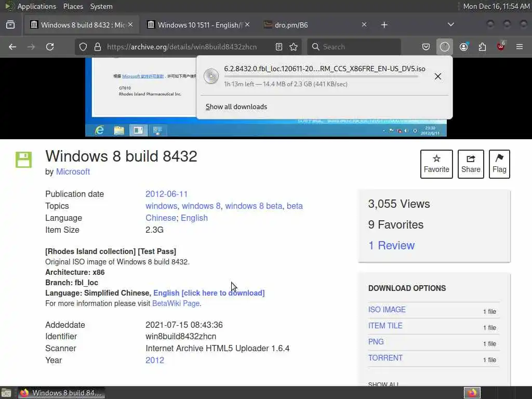Image resolution: width=532 pixels, height=399 pixels.
Task: Click the Share button
Action: click(471, 164)
